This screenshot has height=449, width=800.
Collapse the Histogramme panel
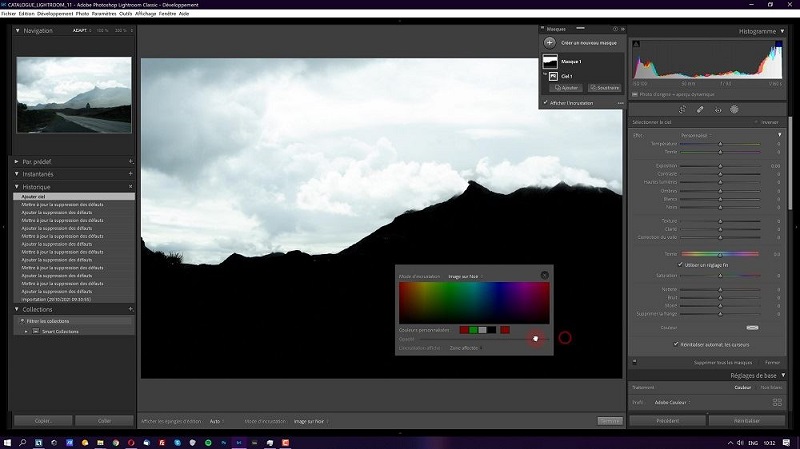tap(783, 31)
